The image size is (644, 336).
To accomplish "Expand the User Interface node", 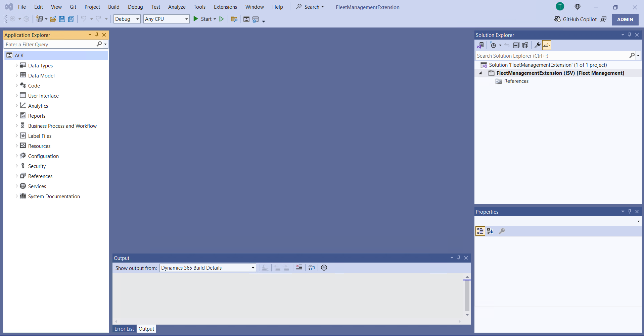I will coord(16,96).
